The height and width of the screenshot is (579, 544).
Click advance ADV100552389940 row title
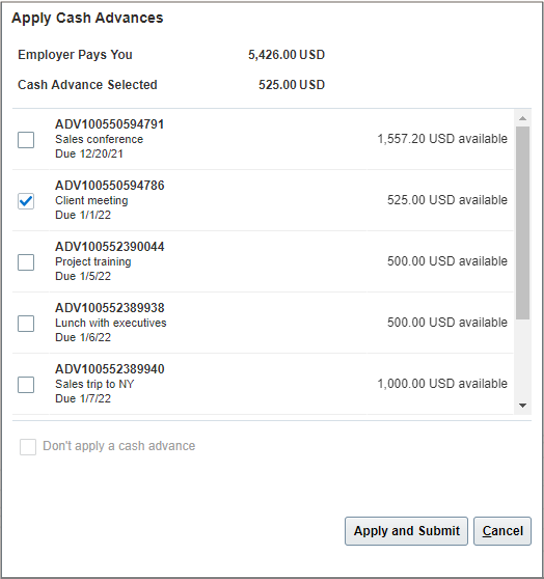[110, 369]
